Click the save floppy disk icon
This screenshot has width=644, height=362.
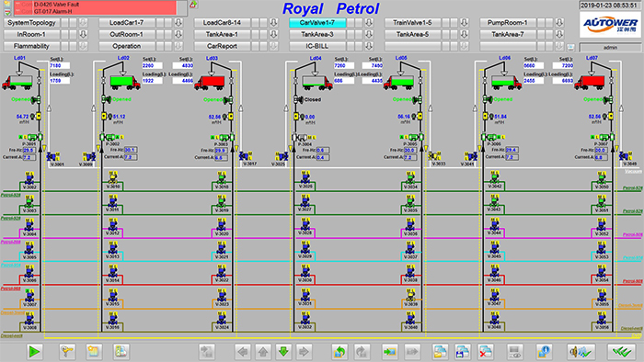pos(462,351)
